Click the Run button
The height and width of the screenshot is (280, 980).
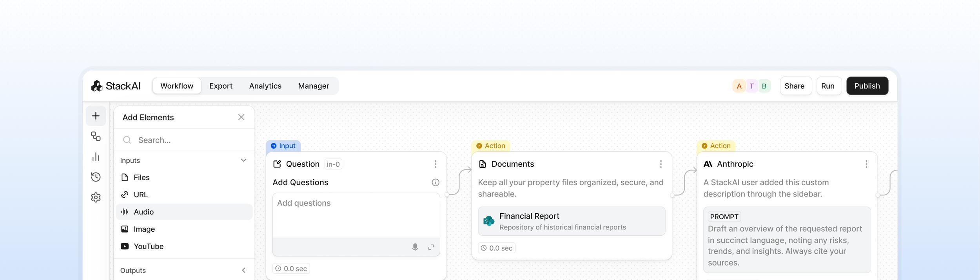(x=828, y=86)
